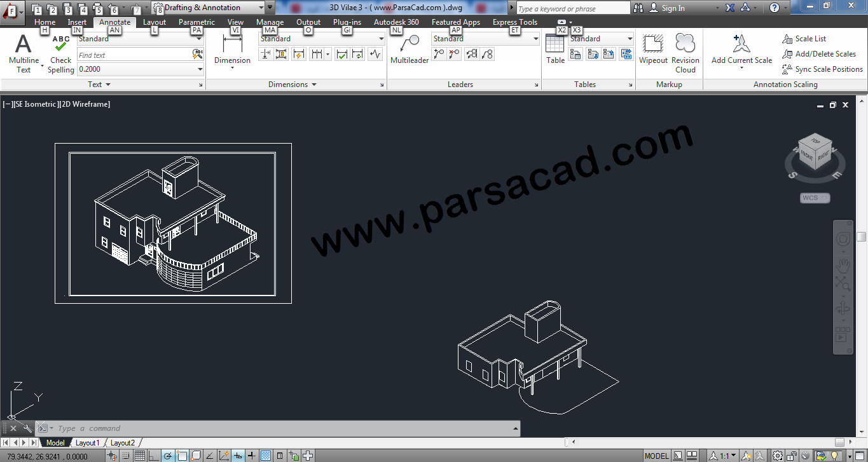The image size is (868, 462).
Task: Click the MODEL space button in status bar
Action: coord(656,456)
